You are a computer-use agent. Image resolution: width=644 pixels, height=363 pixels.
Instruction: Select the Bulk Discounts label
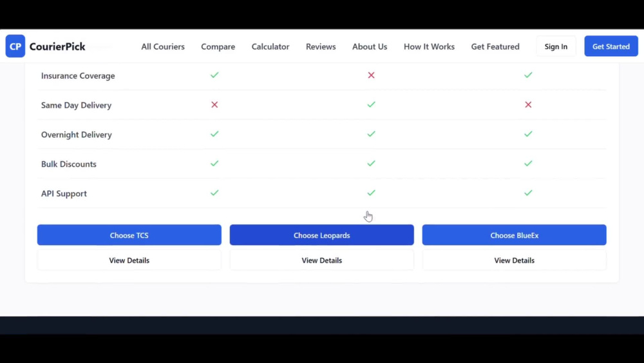pos(69,164)
